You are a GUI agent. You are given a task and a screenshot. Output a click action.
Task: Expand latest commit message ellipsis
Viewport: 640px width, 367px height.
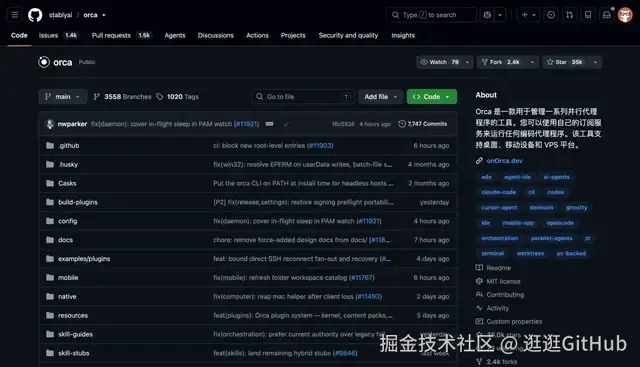(x=269, y=124)
